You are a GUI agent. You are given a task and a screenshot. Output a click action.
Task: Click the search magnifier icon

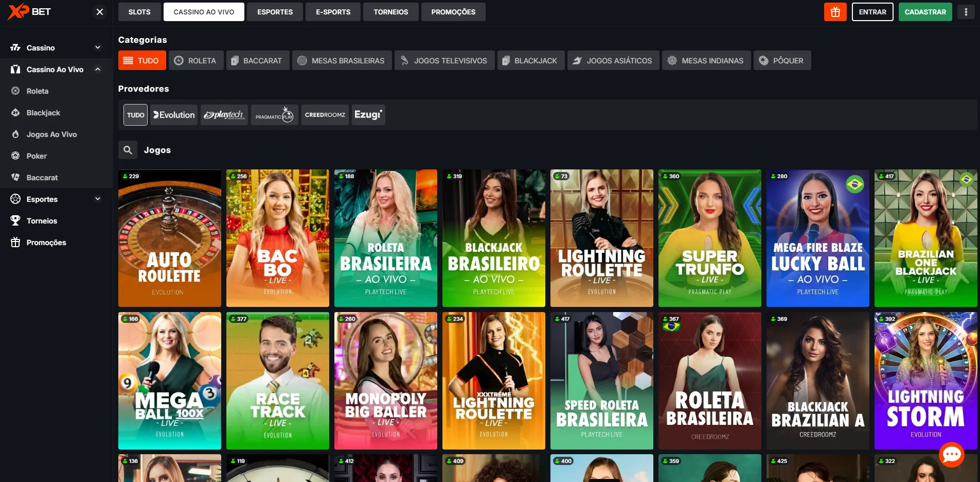pos(128,150)
